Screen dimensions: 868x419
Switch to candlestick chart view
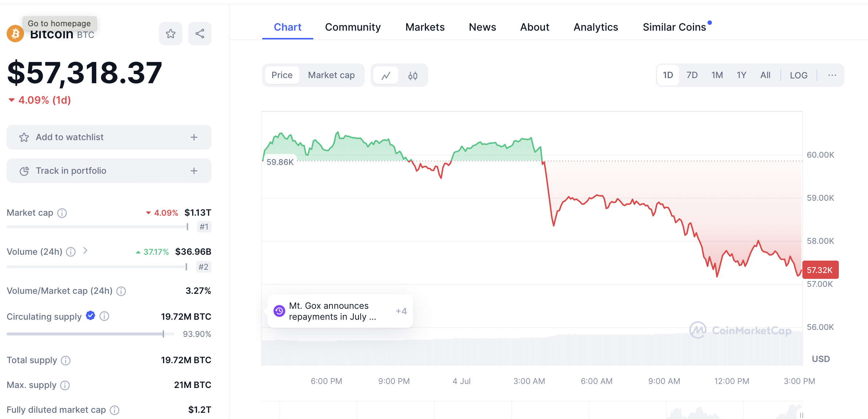412,76
